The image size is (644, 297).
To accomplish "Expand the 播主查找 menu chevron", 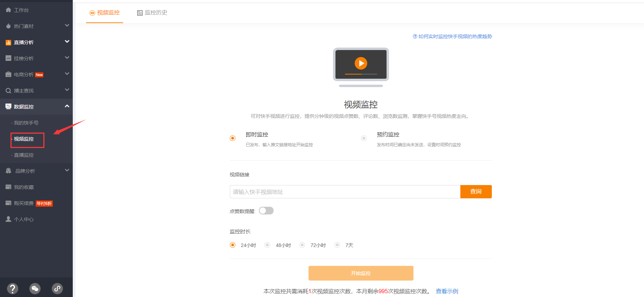I will [x=67, y=90].
